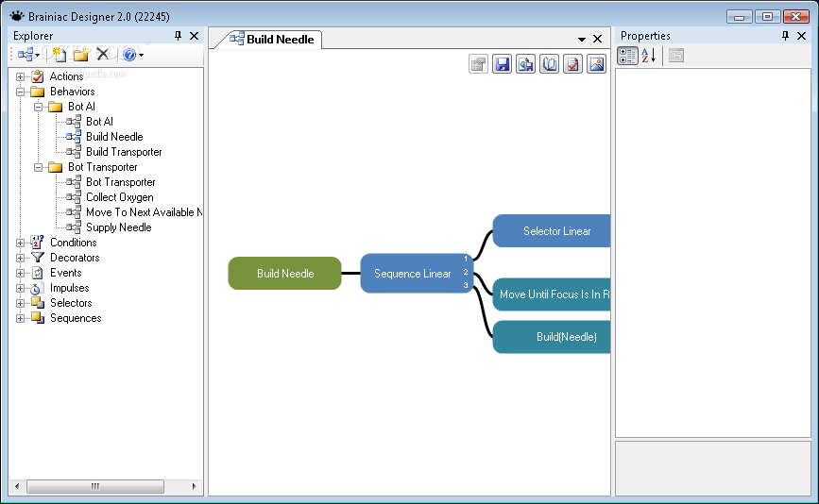
Task: Close the Build Needle tab
Action: pos(598,39)
